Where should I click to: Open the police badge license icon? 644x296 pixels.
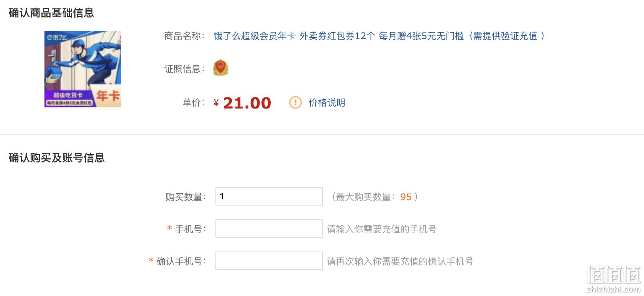coord(221,68)
